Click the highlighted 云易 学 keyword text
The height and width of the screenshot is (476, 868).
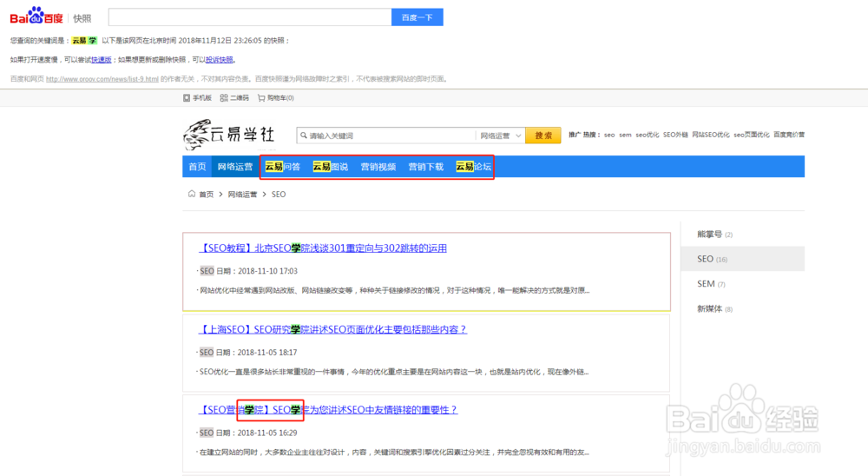pos(84,41)
